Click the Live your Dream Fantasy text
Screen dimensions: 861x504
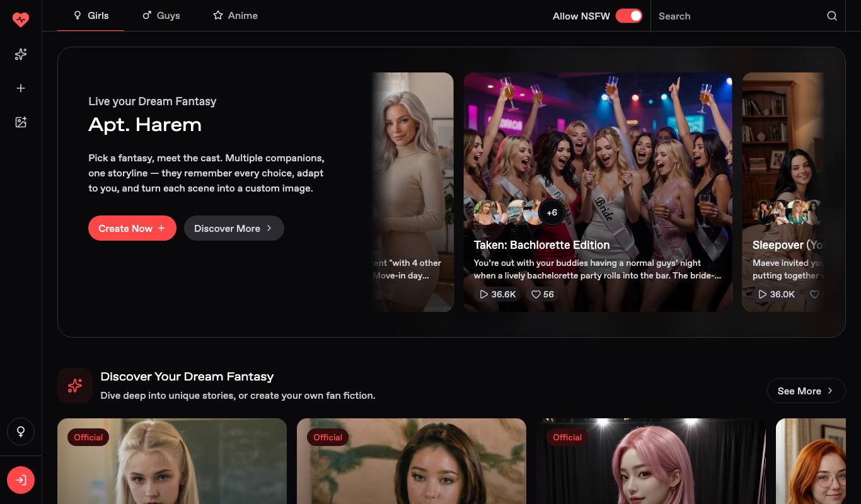pyautogui.click(x=153, y=101)
